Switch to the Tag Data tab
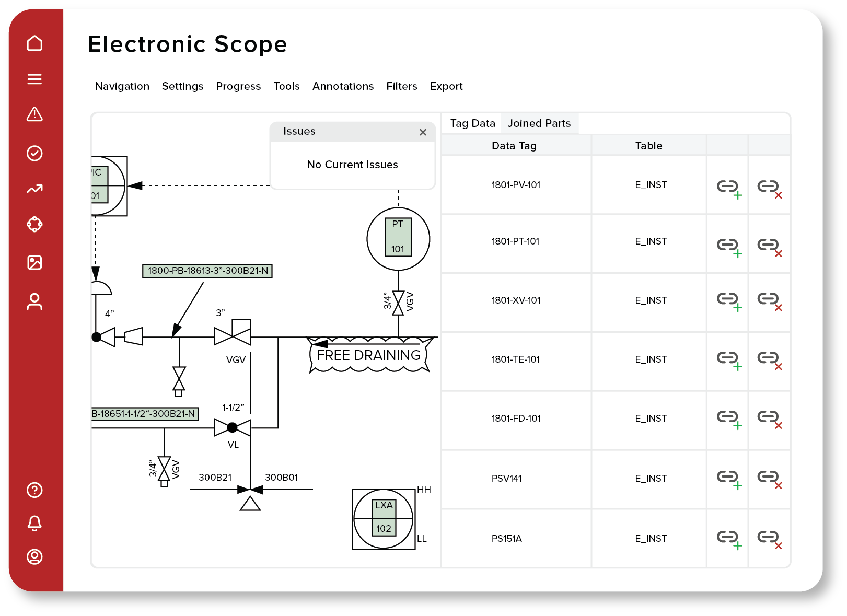This screenshot has height=616, width=847. (x=472, y=123)
